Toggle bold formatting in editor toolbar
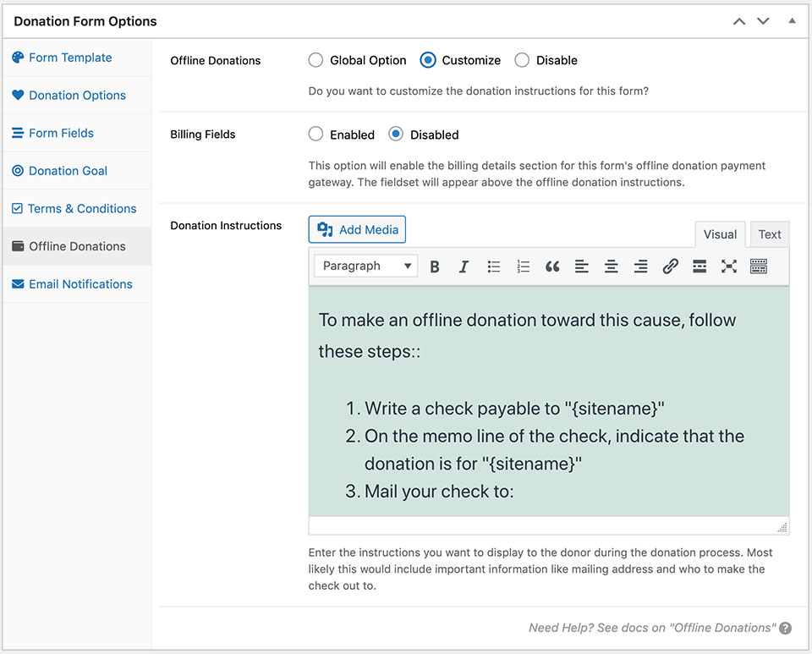The width and height of the screenshot is (812, 654). (x=435, y=267)
